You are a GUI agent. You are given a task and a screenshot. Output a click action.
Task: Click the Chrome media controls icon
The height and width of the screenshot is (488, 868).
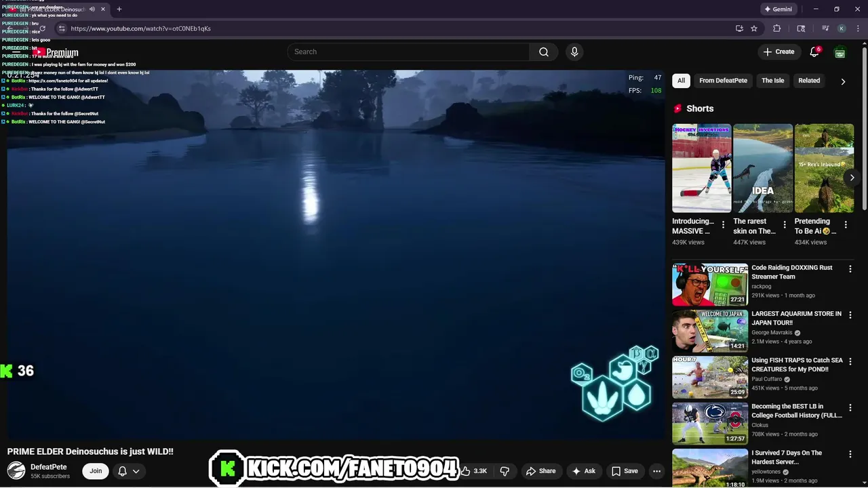point(825,28)
